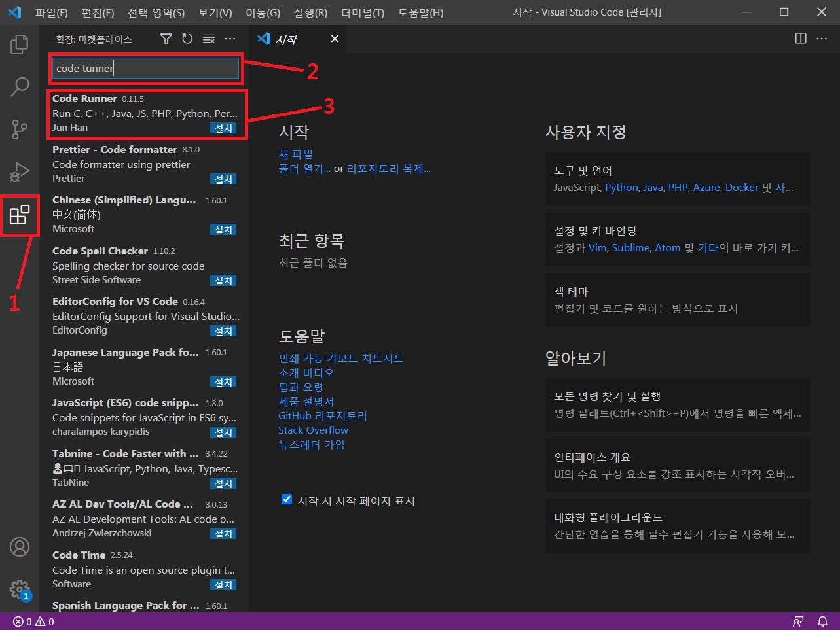
Task: Select Spanish Language Pack extension row
Action: (144, 606)
